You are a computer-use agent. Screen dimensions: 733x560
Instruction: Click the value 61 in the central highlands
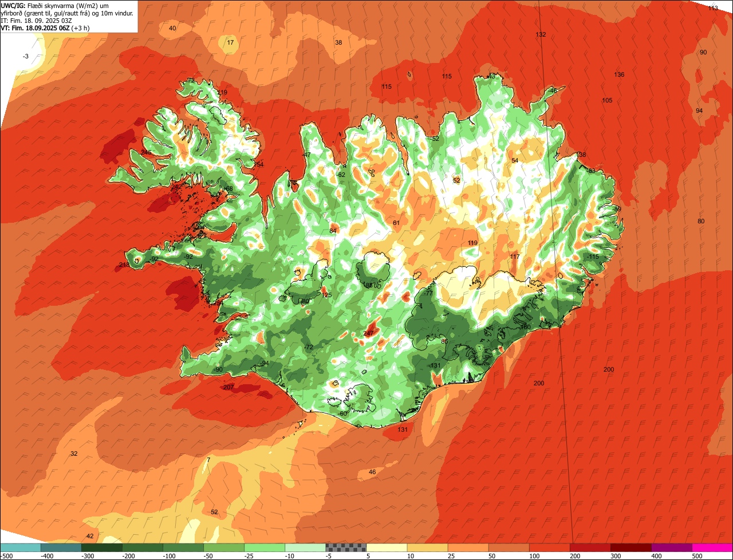396,223
